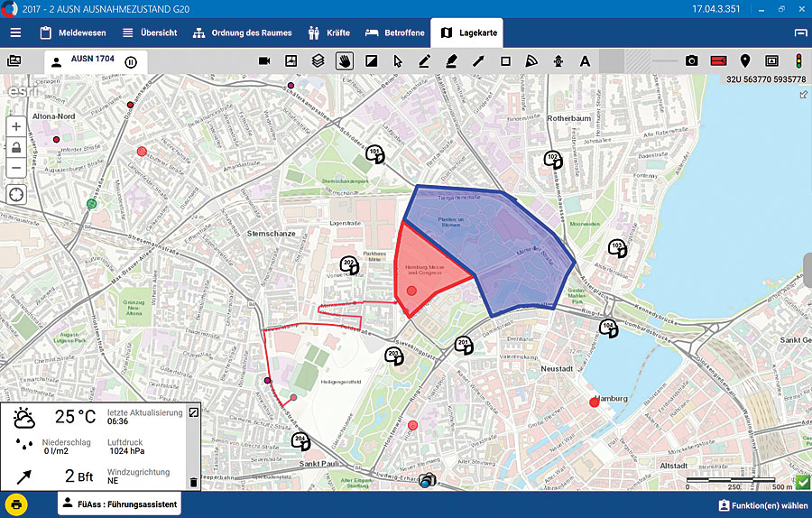Viewport: 812px width, 518px height.
Task: Click the photo camera snapshot tool
Action: [691, 61]
